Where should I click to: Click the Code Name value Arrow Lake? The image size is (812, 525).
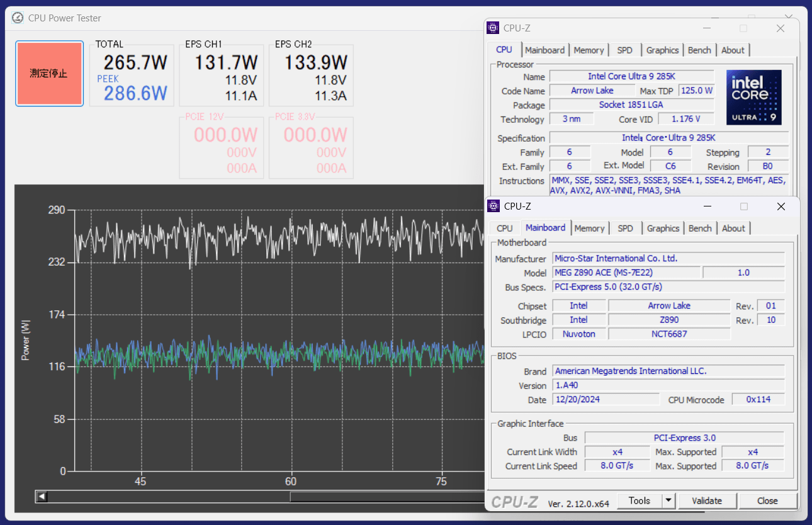[592, 91]
